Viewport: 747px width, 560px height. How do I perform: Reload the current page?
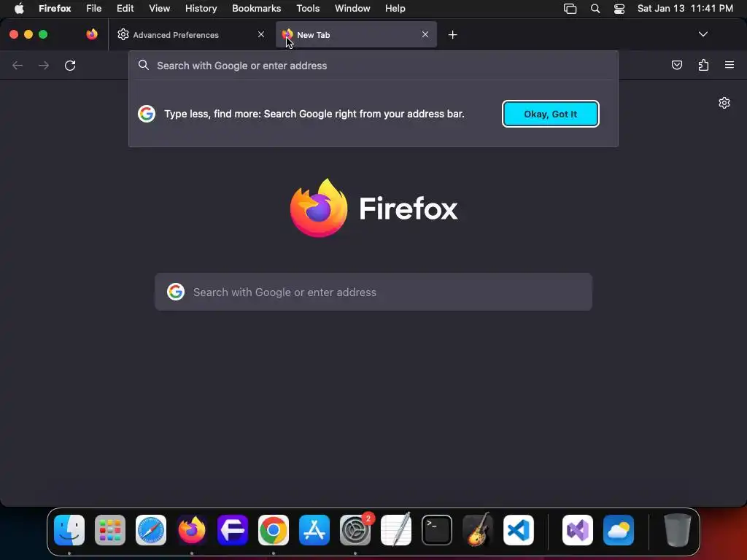point(70,65)
